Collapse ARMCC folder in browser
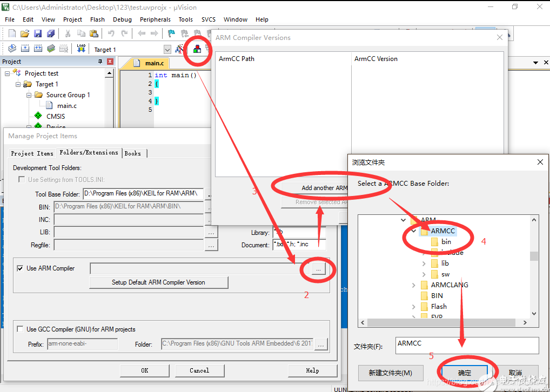This screenshot has height=392, width=550. (x=414, y=231)
